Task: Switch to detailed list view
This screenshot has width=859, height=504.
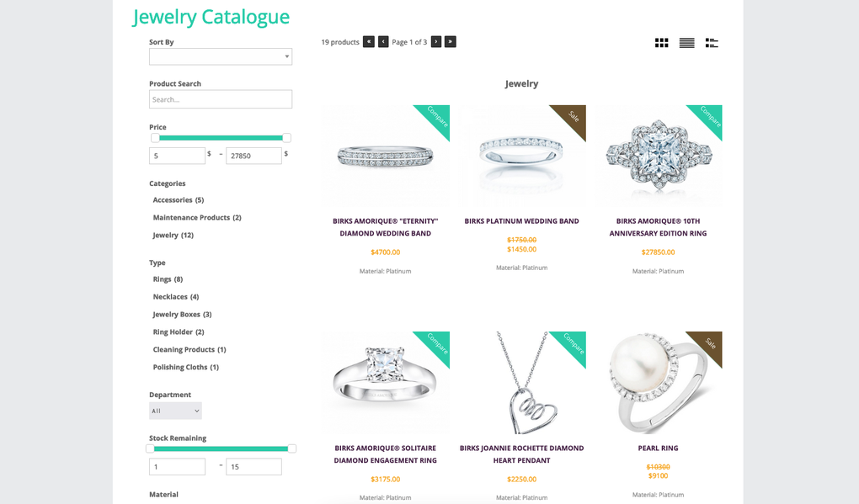Action: point(712,42)
